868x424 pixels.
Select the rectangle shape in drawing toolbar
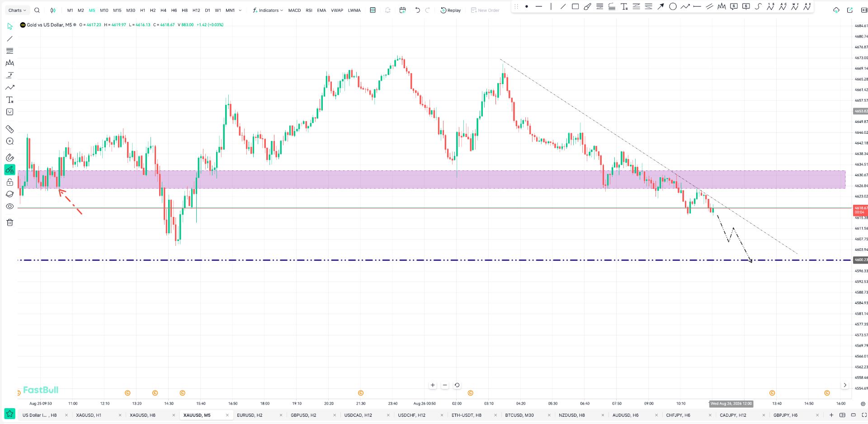[575, 6]
